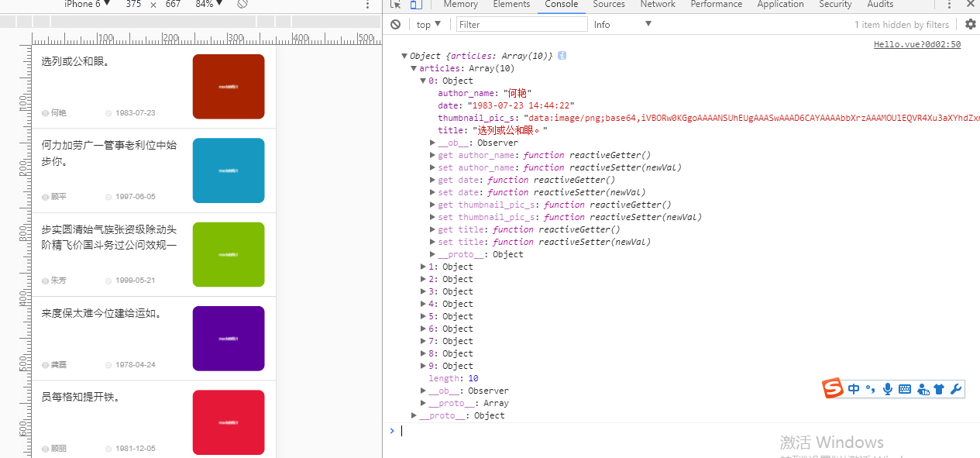The height and width of the screenshot is (458, 980).
Task: Open article titled 来度保太难今位建给运如。
Action: (102, 314)
